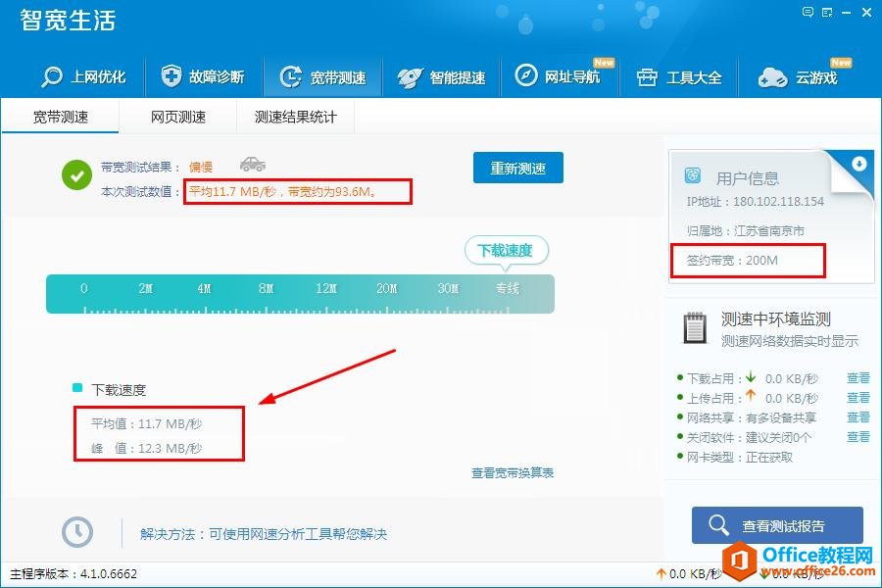Viewport: 882px width, 588px height.
Task: Click the 偏慢 test result text
Action: [x=200, y=168]
